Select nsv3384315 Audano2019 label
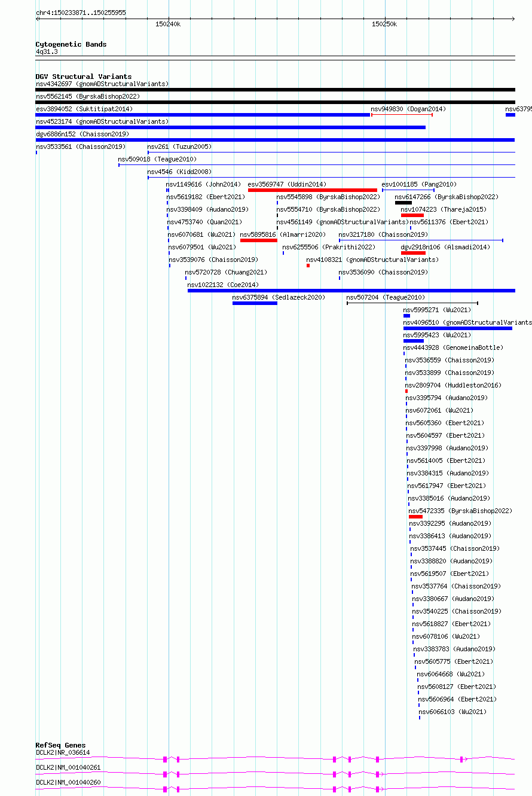532x796 pixels. (x=448, y=473)
